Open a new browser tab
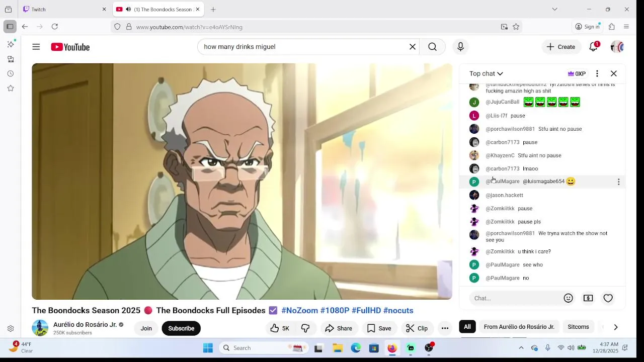The image size is (644, 362). click(213, 10)
